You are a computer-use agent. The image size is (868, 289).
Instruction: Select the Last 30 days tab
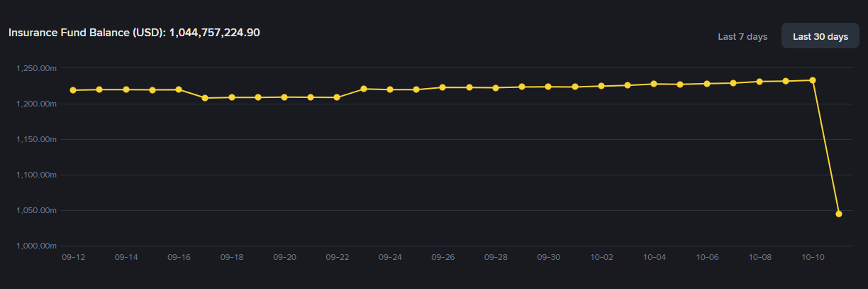point(820,36)
